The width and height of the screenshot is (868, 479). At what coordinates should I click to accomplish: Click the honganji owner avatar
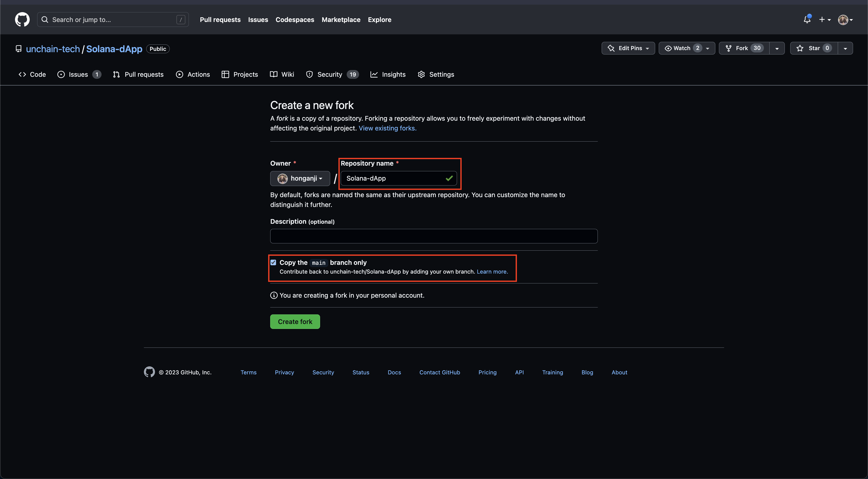click(282, 178)
